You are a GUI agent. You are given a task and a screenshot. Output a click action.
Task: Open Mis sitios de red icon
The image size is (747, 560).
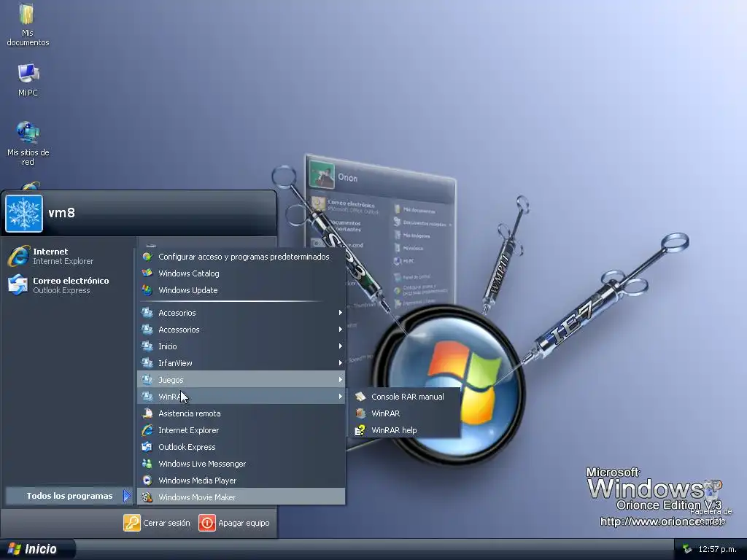pos(28,143)
